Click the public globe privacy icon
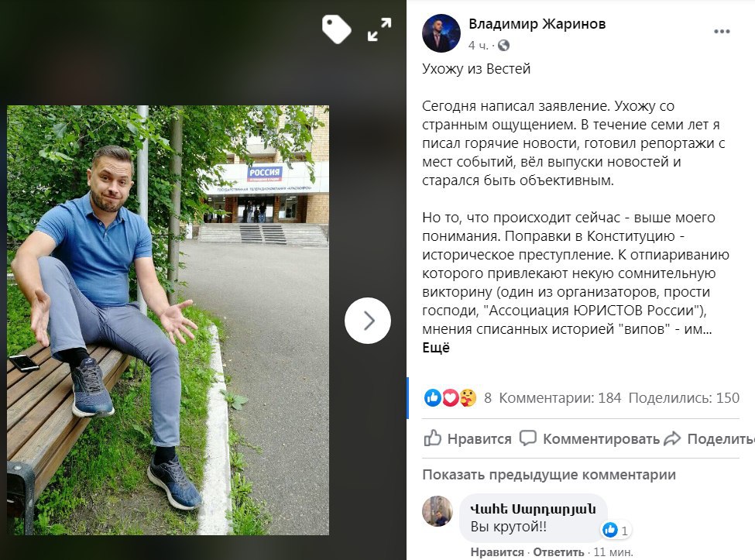The height and width of the screenshot is (560, 755). click(x=503, y=46)
